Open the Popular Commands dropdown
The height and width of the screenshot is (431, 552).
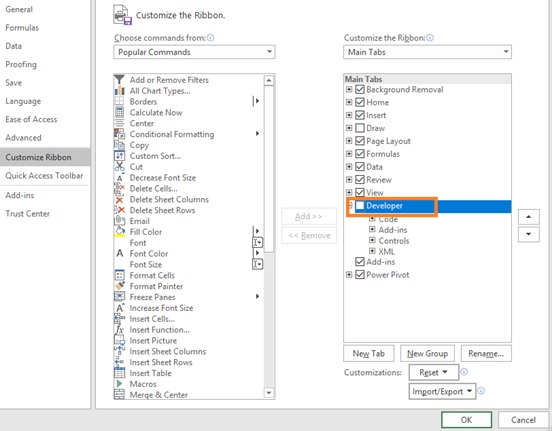point(194,52)
